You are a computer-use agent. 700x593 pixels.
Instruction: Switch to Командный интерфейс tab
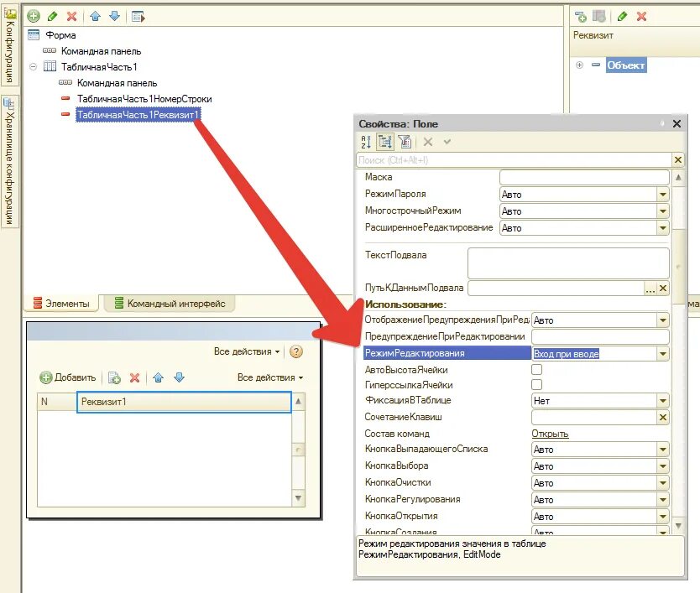point(170,304)
